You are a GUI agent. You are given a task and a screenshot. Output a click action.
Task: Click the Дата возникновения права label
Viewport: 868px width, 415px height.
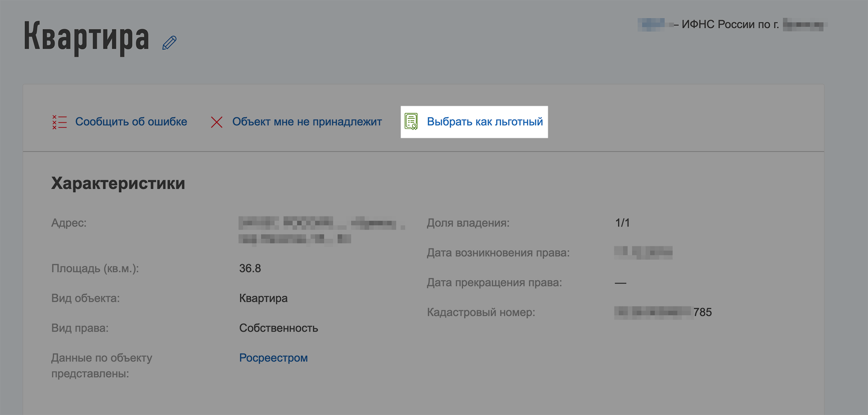point(498,253)
